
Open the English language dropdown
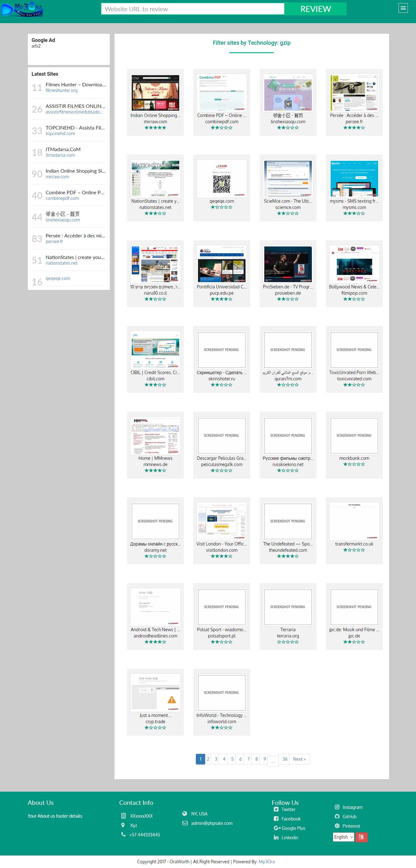[343, 837]
